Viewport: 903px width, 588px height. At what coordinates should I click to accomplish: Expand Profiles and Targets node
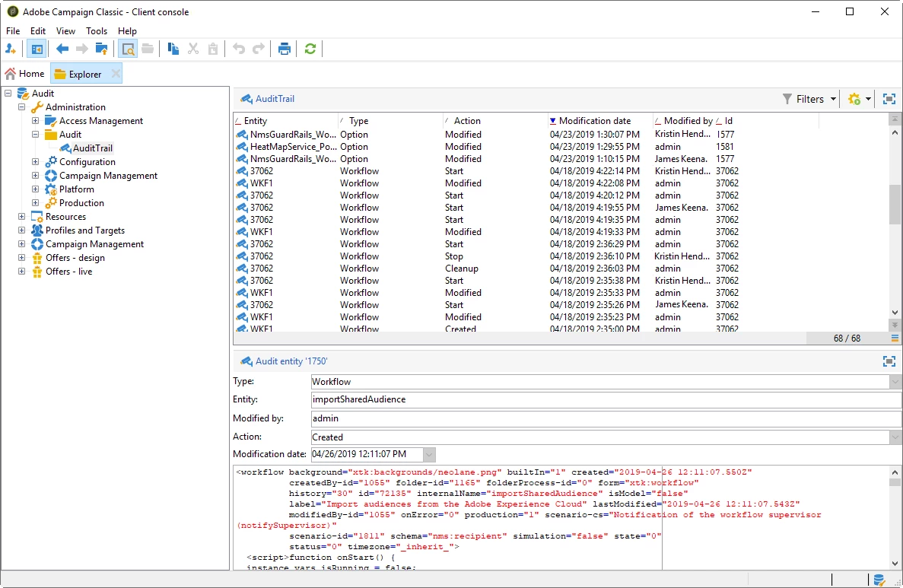pos(22,230)
